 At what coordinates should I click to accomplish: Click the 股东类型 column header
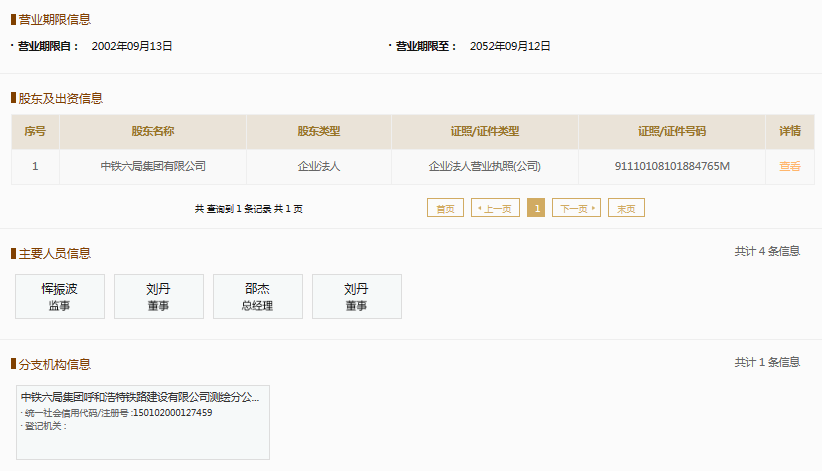(319, 132)
